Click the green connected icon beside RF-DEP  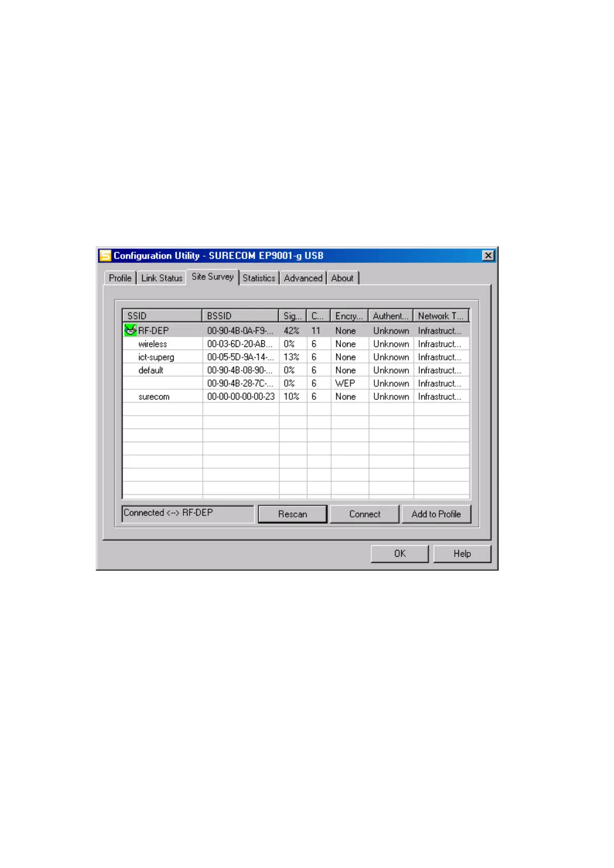pyautogui.click(x=130, y=330)
